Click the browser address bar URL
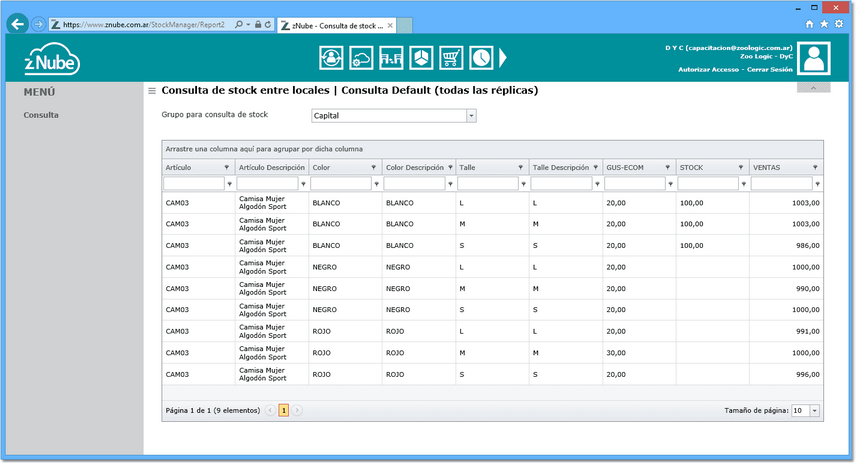Viewport: 856px width, 464px height. (x=144, y=25)
